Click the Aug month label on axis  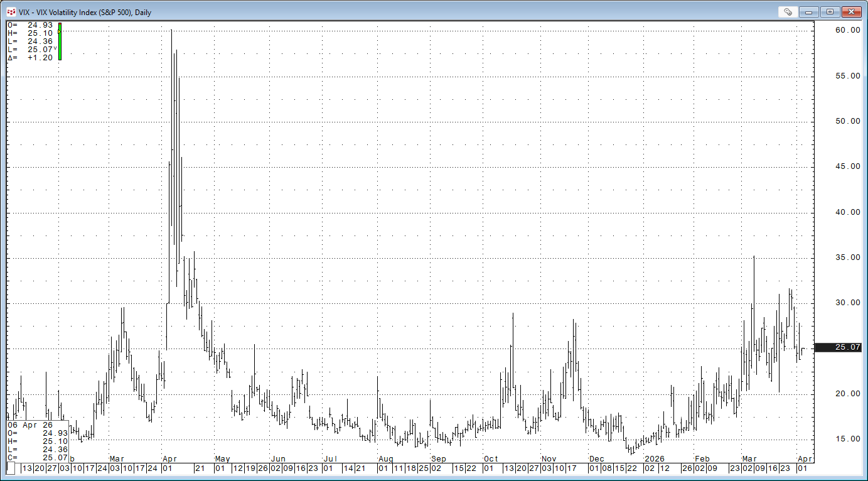386,459
